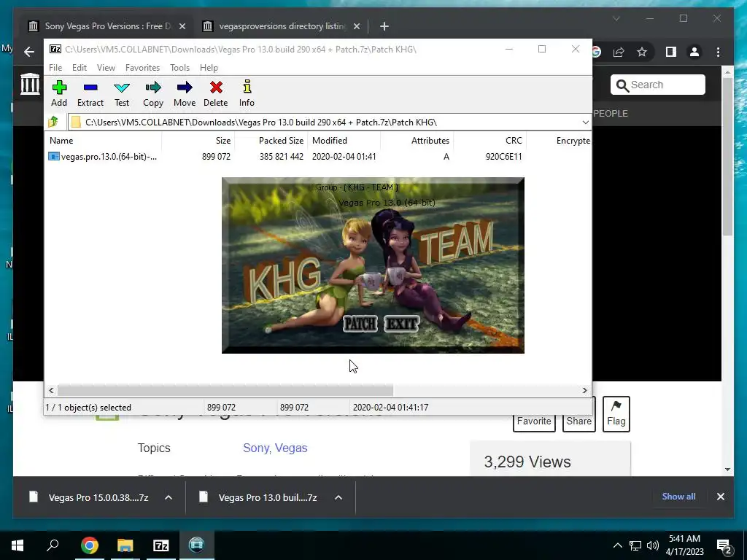This screenshot has height=560, width=747.
Task: Bookmark this page with star icon
Action: [642, 52]
